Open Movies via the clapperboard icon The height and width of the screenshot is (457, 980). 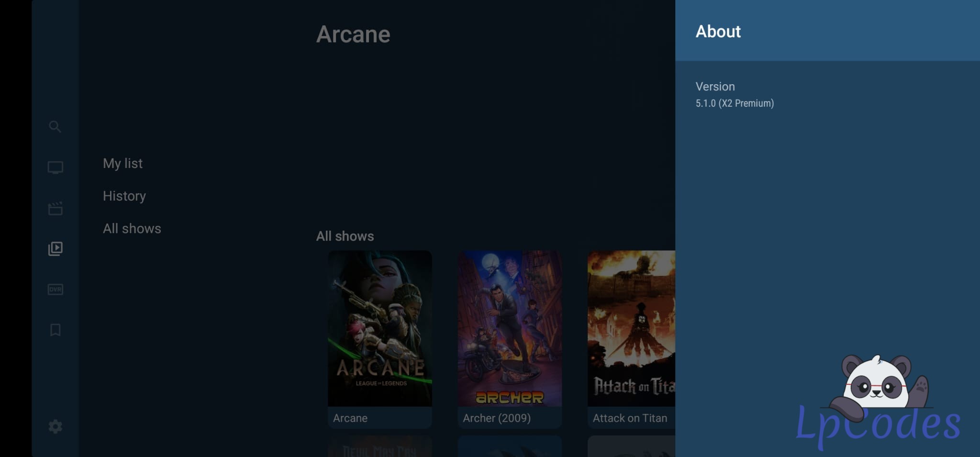click(x=55, y=208)
